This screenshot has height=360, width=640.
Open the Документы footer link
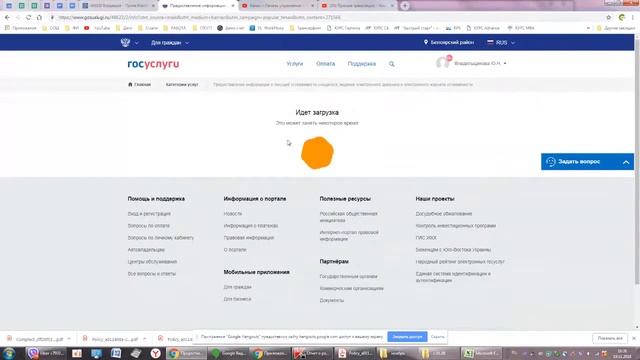pos(331,300)
